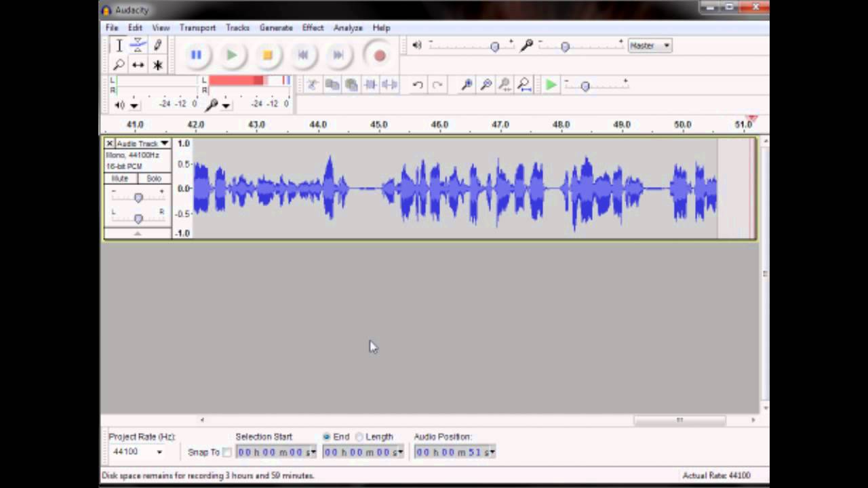Open End time format dropdown
Viewport: 868px width, 488px height.
[400, 452]
